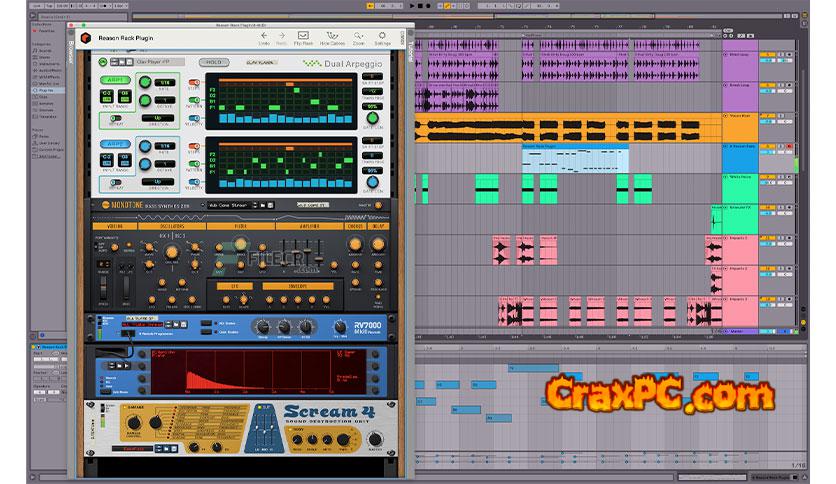Click Monotone browse patch folder icon
This screenshot has width=836, height=484.
coord(263,205)
